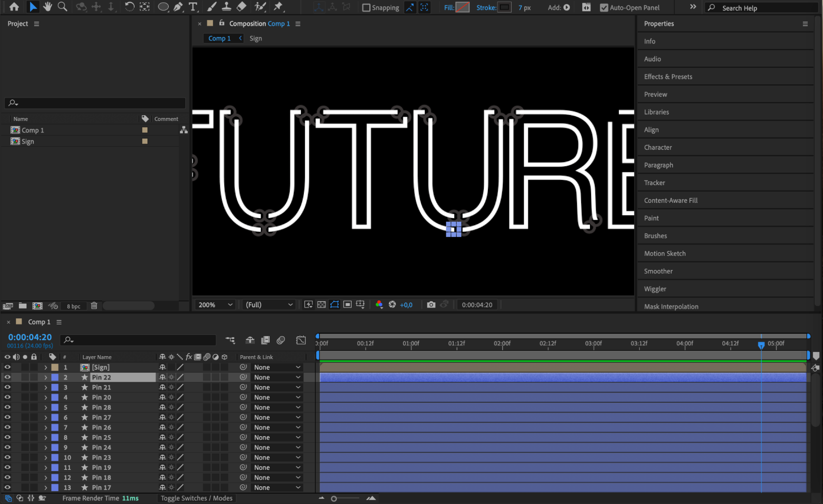Image resolution: width=823 pixels, height=504 pixels.
Task: Hide the Pin 21 layer
Action: [x=7, y=387]
